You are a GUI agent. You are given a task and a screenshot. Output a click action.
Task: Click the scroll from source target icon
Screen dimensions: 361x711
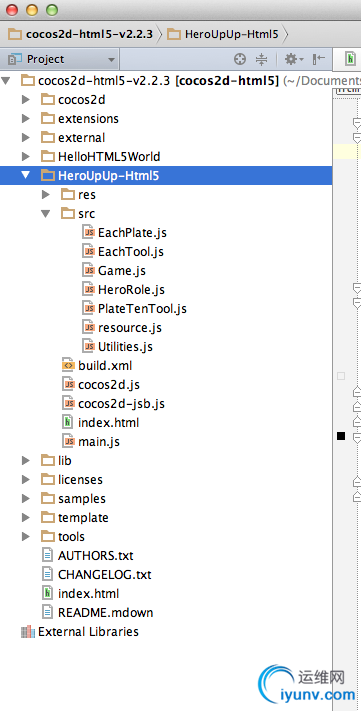click(239, 59)
